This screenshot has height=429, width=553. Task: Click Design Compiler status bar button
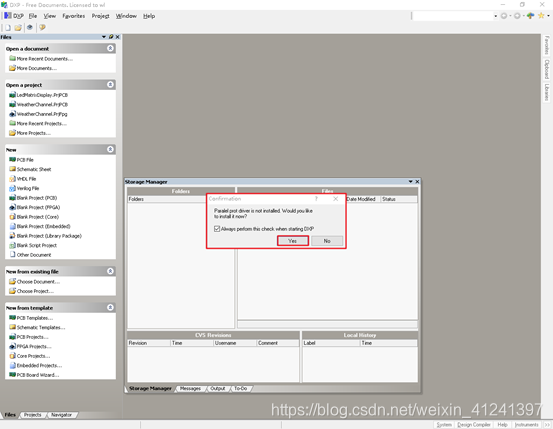[474, 425]
